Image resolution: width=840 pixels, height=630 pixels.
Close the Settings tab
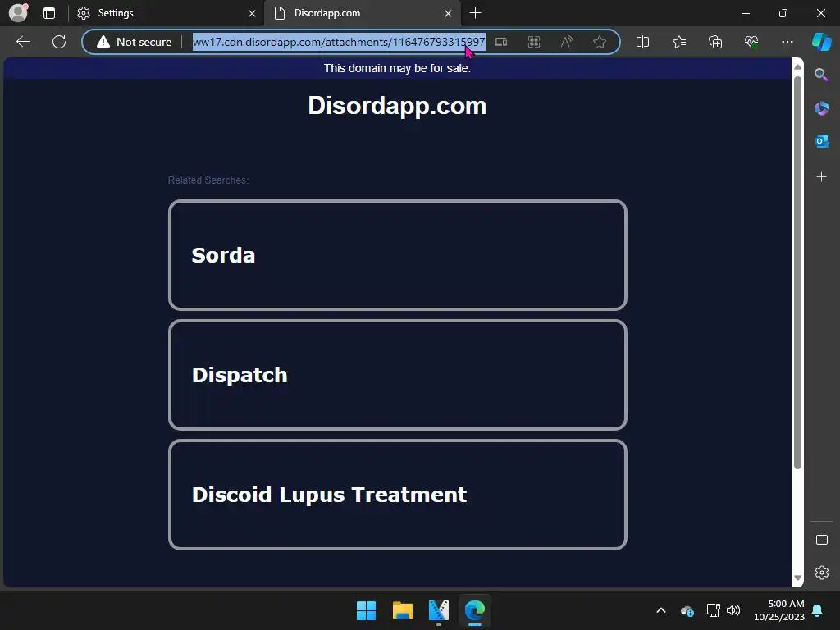tap(252, 13)
